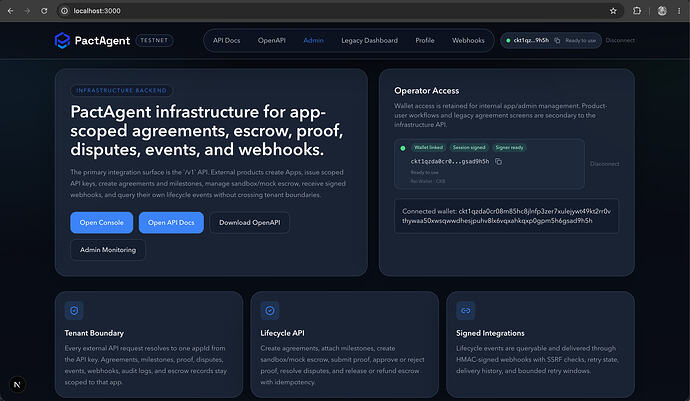Copy wallet address in header pill

557,40
